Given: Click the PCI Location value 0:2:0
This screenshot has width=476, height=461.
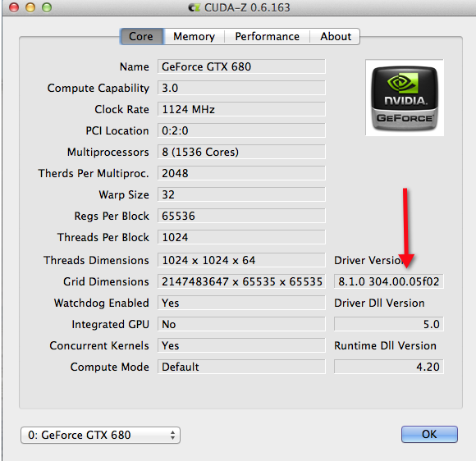Looking at the screenshot, I should click(241, 130).
